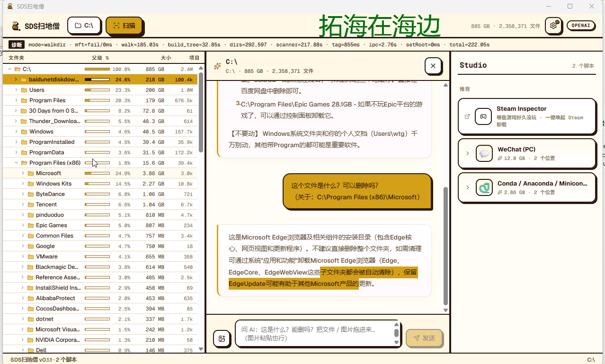Sort by the 文件夹 column header
This screenshot has height=364, width=605.
coord(17,58)
